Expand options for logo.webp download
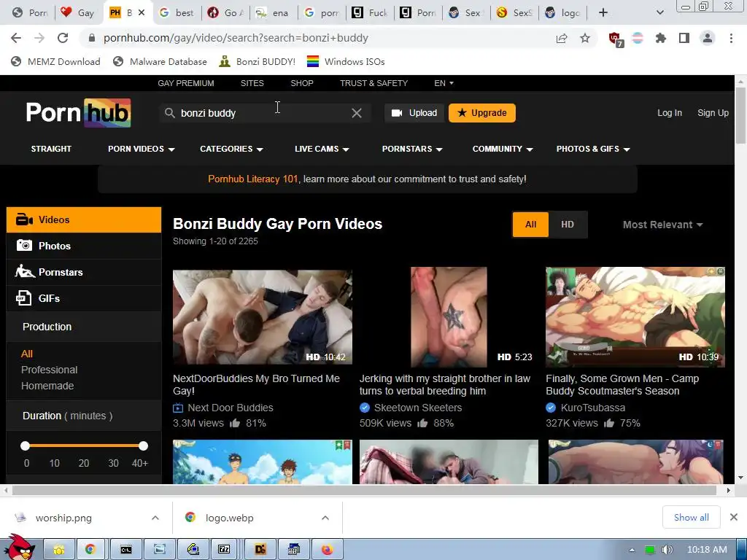 (325, 518)
